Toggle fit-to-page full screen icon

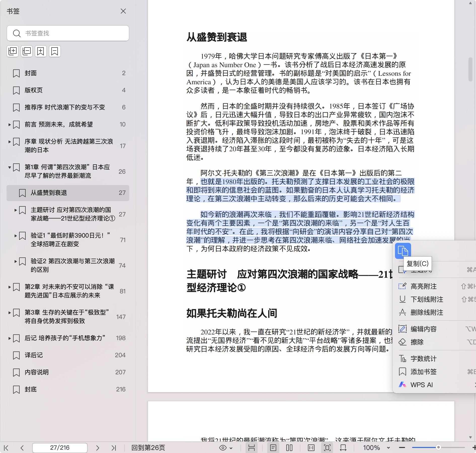tap(327, 448)
